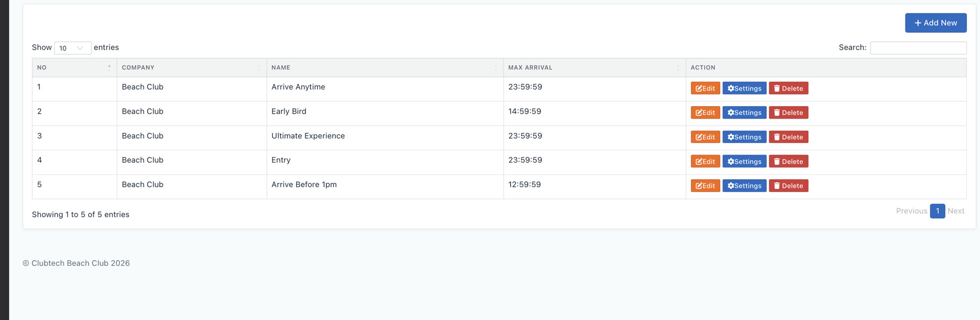Edit the Arrive Before 1pm row
Screen dimensions: 980x320
[705, 186]
